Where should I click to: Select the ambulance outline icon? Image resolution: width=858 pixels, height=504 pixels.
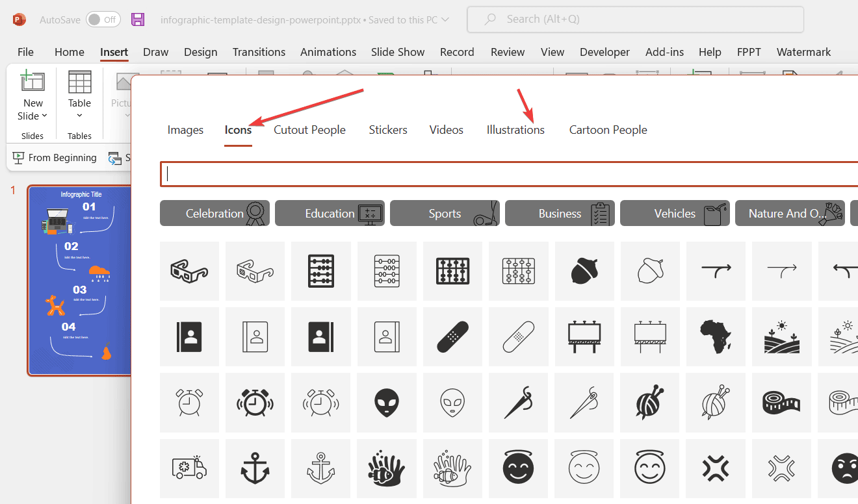[189, 468]
